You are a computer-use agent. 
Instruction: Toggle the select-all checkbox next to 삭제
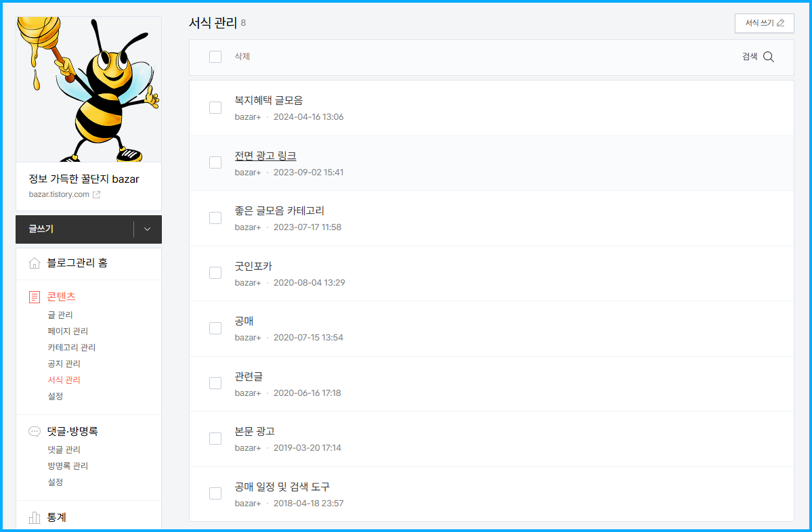tap(215, 57)
